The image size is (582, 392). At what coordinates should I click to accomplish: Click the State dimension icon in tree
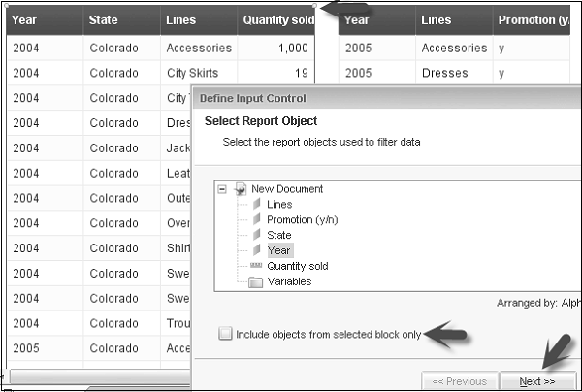257,236
